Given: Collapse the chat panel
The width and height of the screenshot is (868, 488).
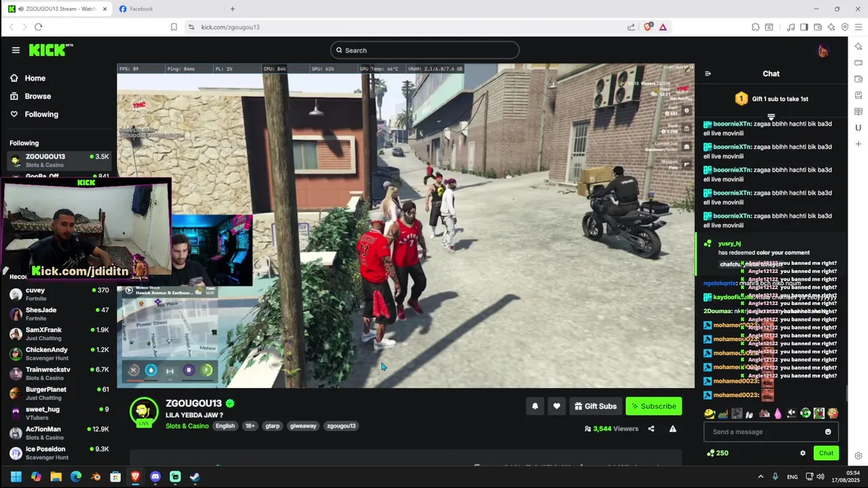Looking at the screenshot, I should [x=708, y=74].
